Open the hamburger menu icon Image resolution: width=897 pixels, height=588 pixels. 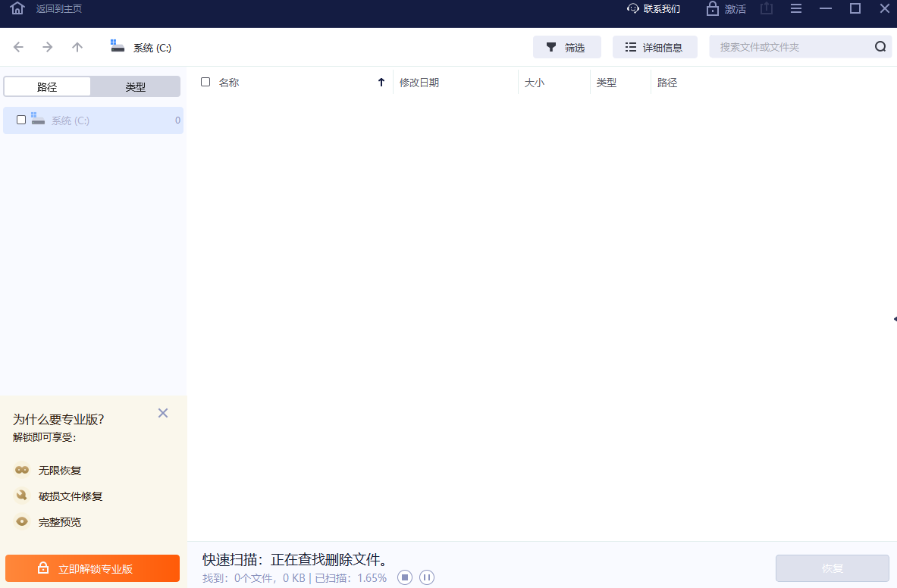tap(795, 8)
